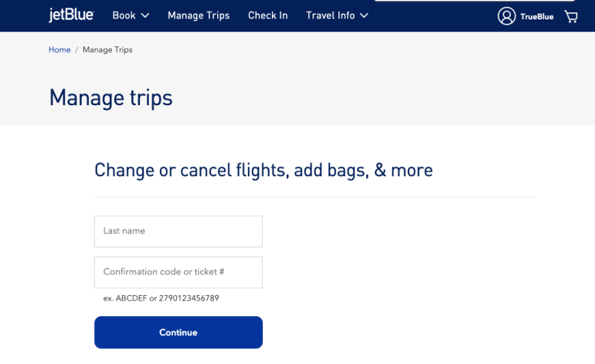The height and width of the screenshot is (364, 595).
Task: Click the example code hint text
Action: [161, 298]
